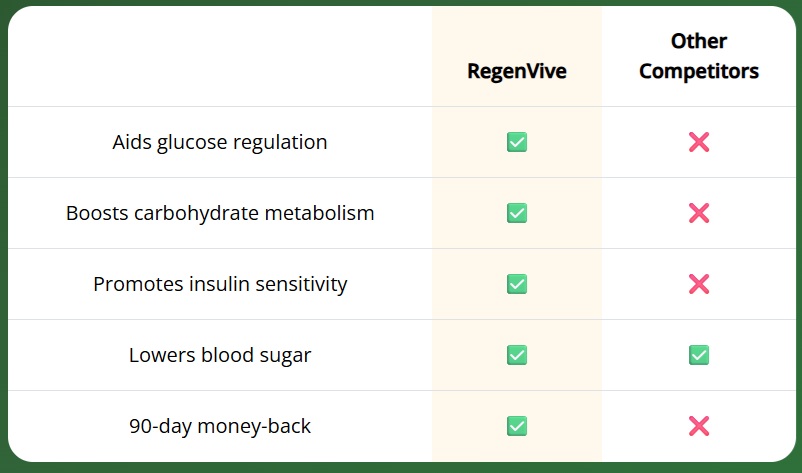Click competitors' red X for 90-day money-back
Viewport: 802px width, 473px height.
point(699,426)
